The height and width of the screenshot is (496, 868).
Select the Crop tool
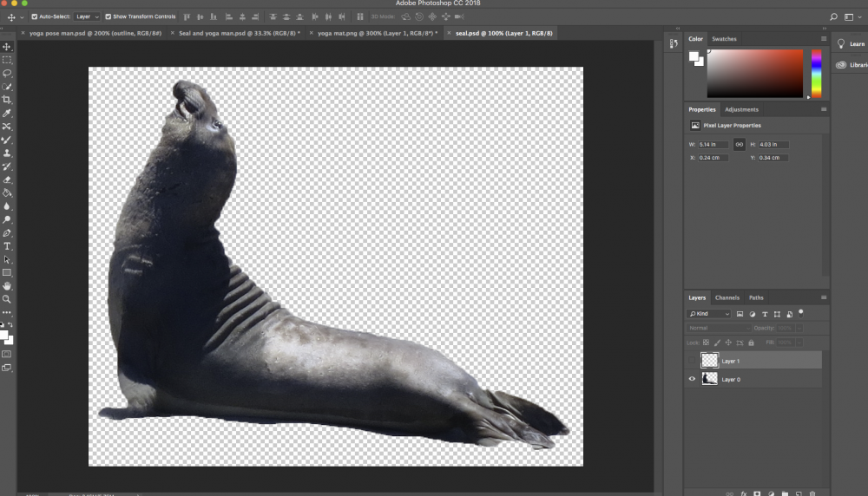7,100
